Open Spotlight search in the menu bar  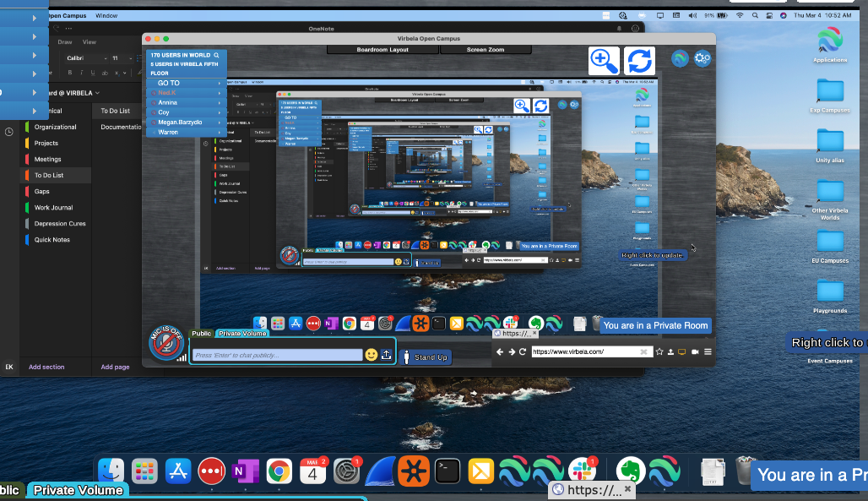(x=755, y=15)
